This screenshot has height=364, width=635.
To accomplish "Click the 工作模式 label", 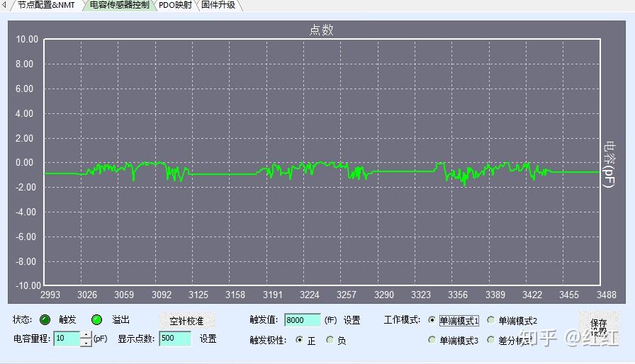I will coord(402,320).
